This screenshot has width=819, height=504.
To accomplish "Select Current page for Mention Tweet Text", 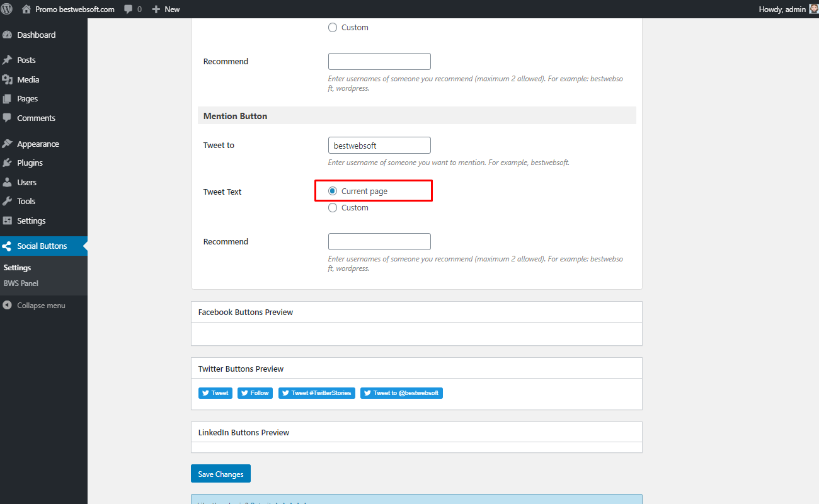I will pyautogui.click(x=333, y=191).
